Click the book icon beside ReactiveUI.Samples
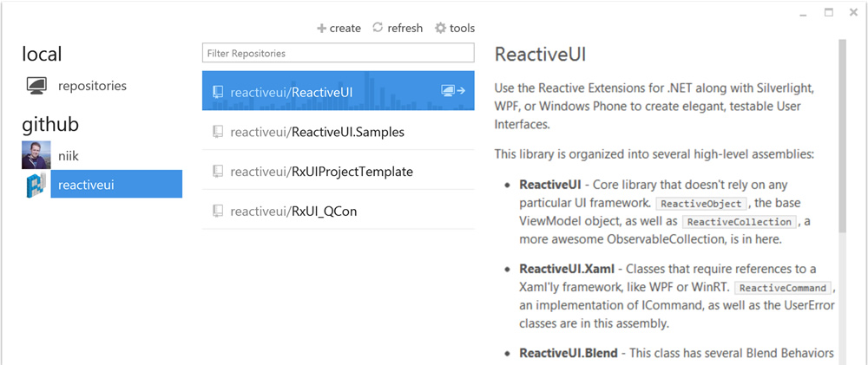This screenshot has height=365, width=868. (218, 133)
